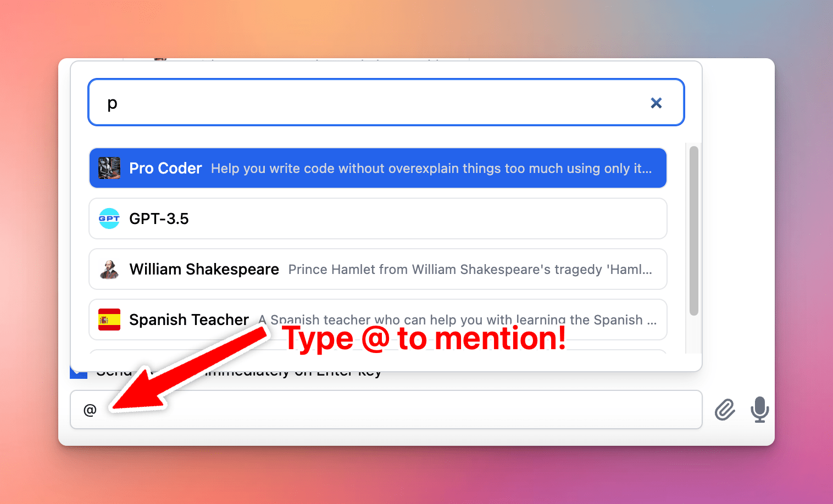The image size is (833, 504).
Task: Select the Pro Coder mention option
Action: (378, 168)
